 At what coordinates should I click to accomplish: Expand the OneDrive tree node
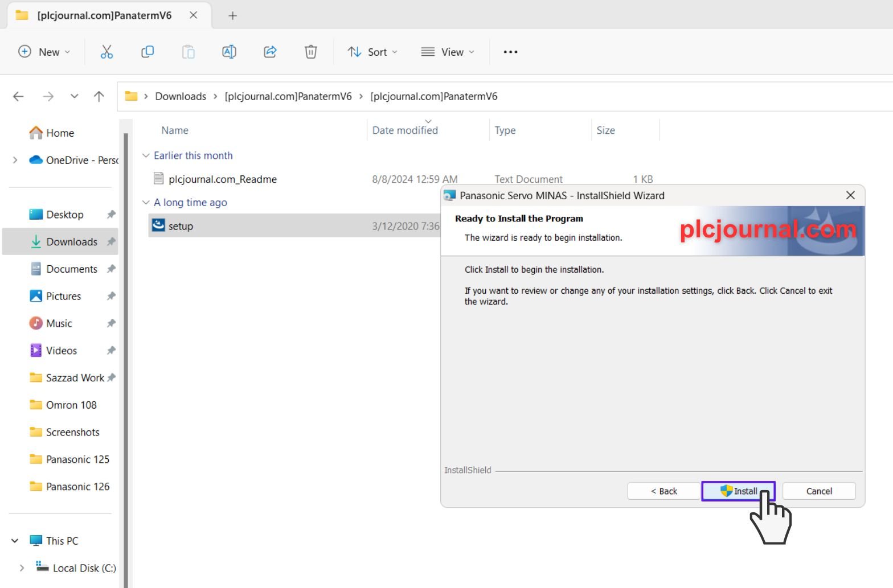15,160
